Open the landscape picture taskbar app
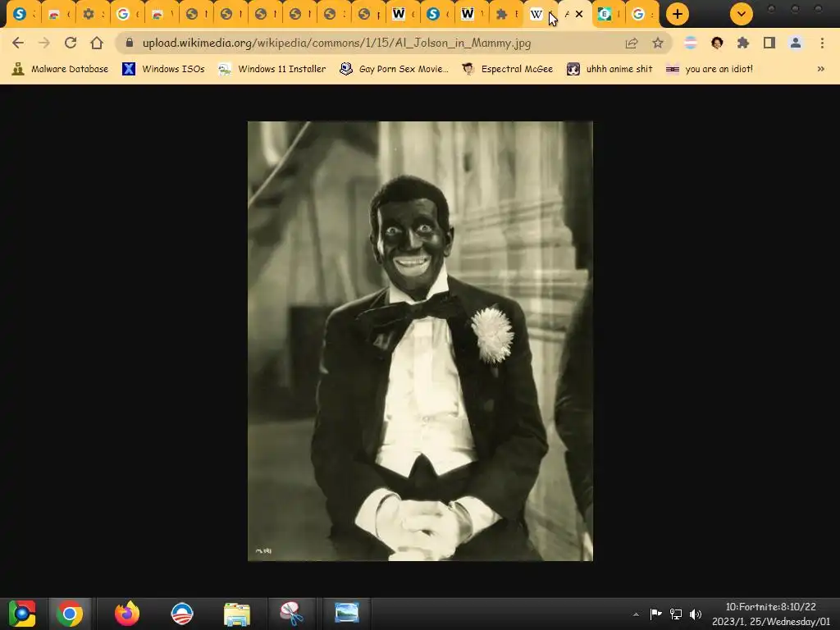 [347, 614]
